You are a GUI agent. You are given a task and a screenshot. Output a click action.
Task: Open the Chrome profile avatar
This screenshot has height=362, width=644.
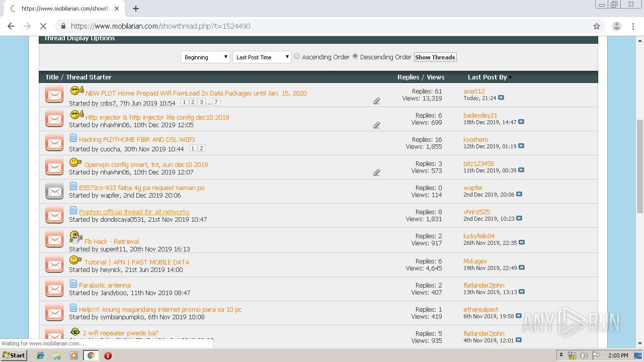(x=616, y=26)
